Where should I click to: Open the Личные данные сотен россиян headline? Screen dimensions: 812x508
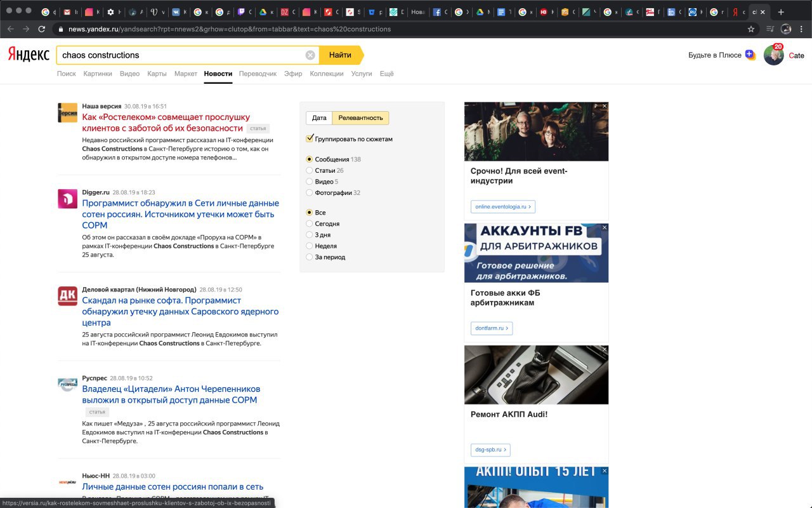tap(173, 486)
